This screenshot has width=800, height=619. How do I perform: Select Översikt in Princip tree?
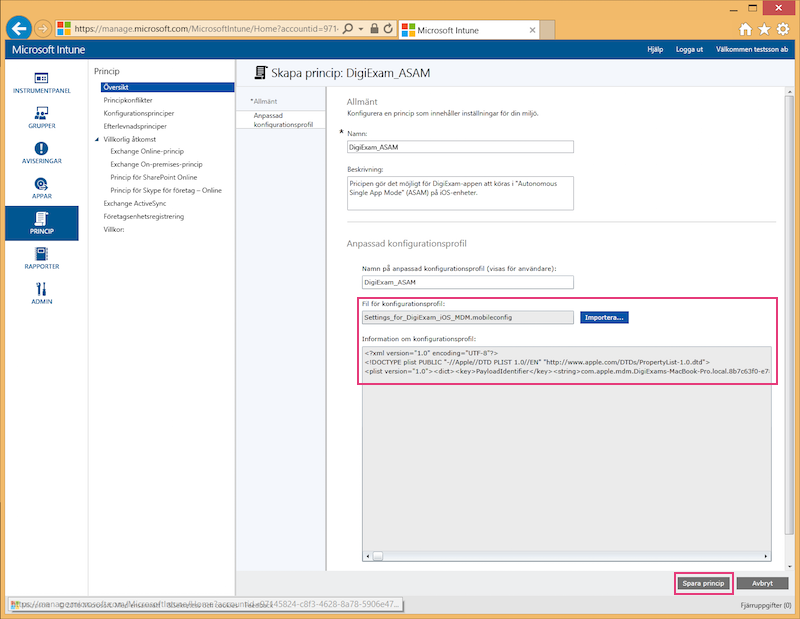tap(167, 87)
